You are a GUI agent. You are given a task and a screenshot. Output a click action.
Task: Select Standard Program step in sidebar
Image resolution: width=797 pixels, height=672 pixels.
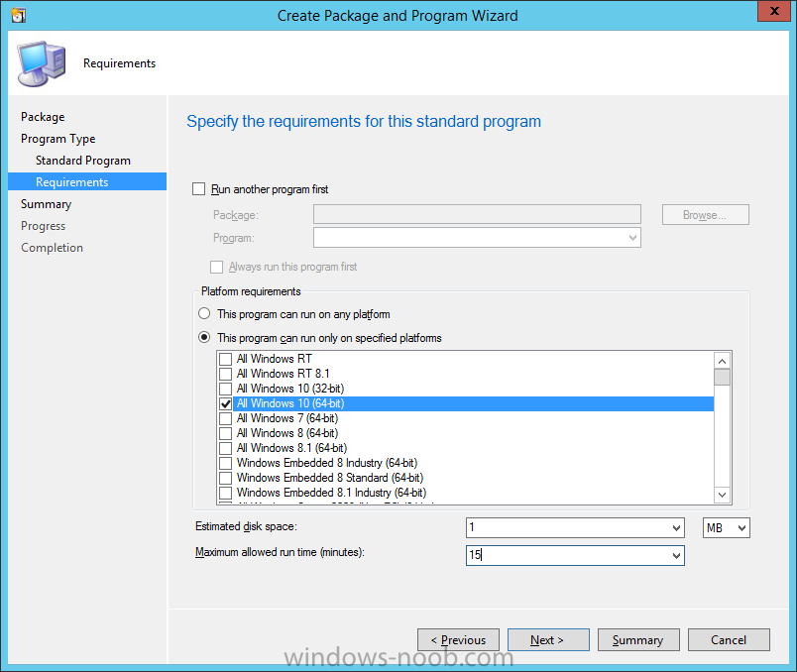pyautogui.click(x=83, y=161)
